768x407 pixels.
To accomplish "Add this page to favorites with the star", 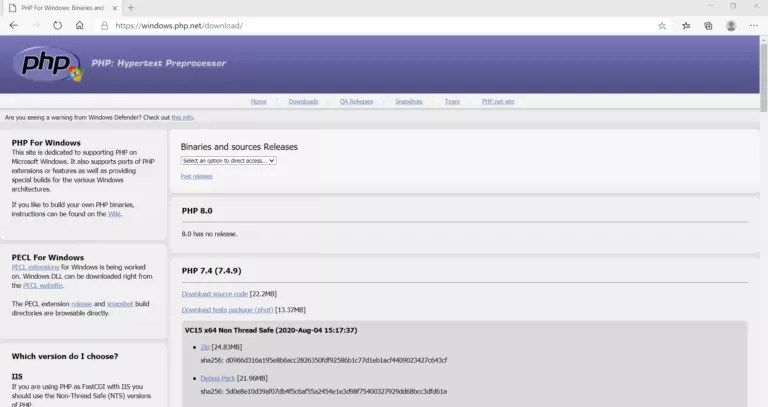I will [x=662, y=25].
